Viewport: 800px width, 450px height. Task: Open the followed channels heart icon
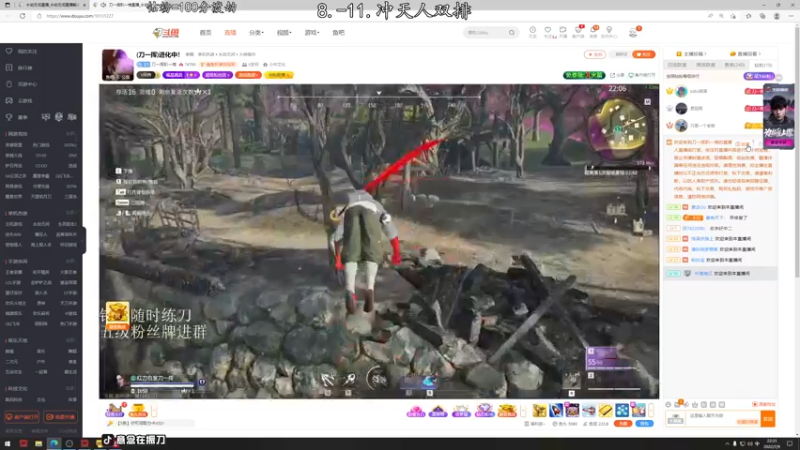tap(547, 31)
